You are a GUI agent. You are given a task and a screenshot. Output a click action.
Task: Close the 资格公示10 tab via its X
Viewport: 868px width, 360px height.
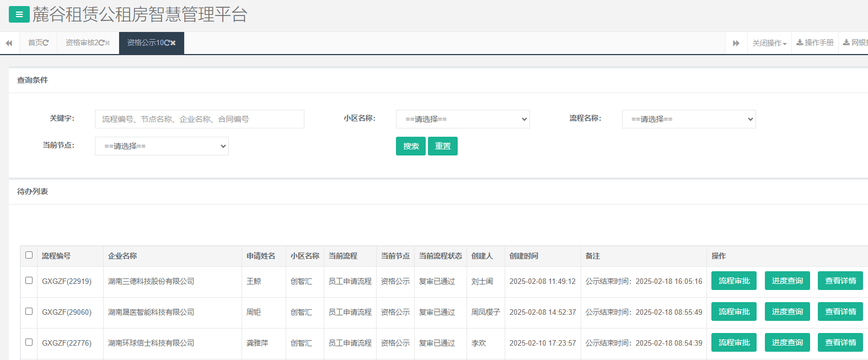[x=173, y=43]
